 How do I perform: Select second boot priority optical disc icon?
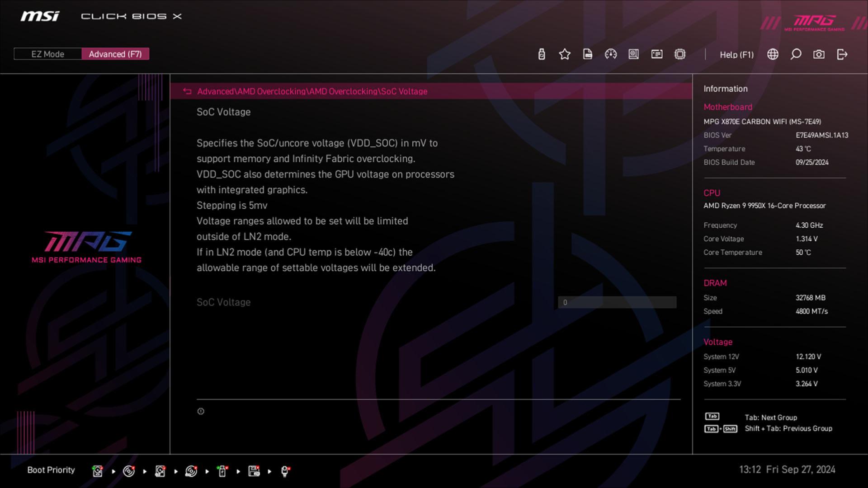point(129,471)
